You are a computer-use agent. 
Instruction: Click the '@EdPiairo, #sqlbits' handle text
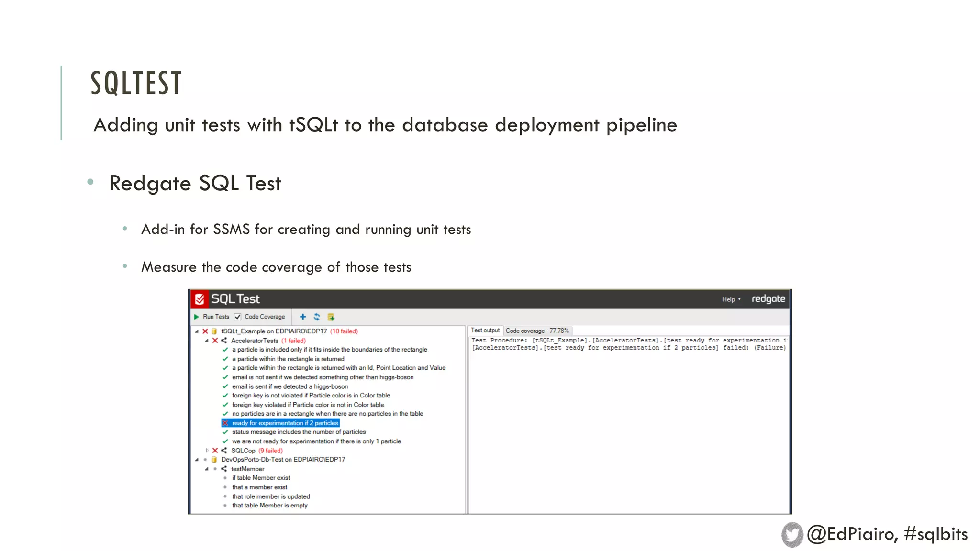(x=887, y=534)
